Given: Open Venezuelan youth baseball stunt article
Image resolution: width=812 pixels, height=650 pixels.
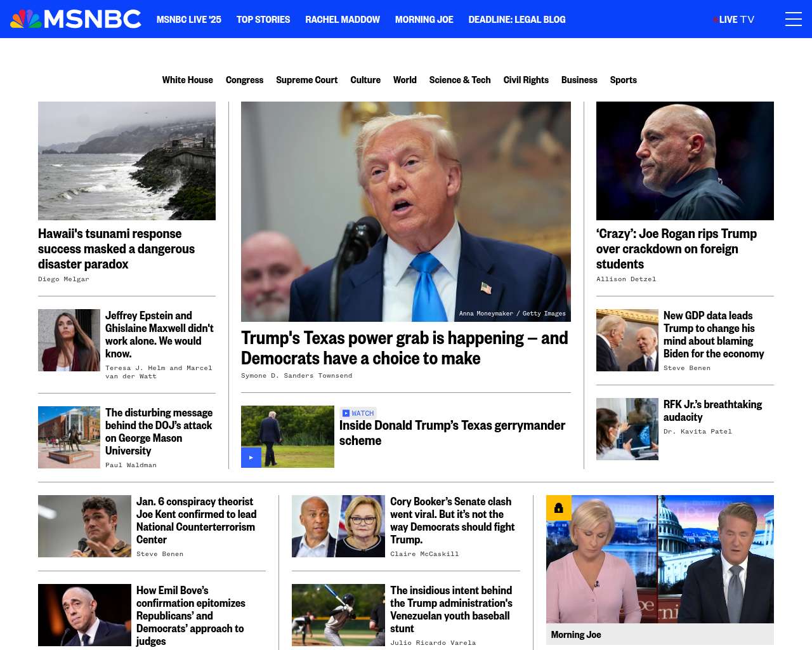Looking at the screenshot, I should (x=451, y=609).
